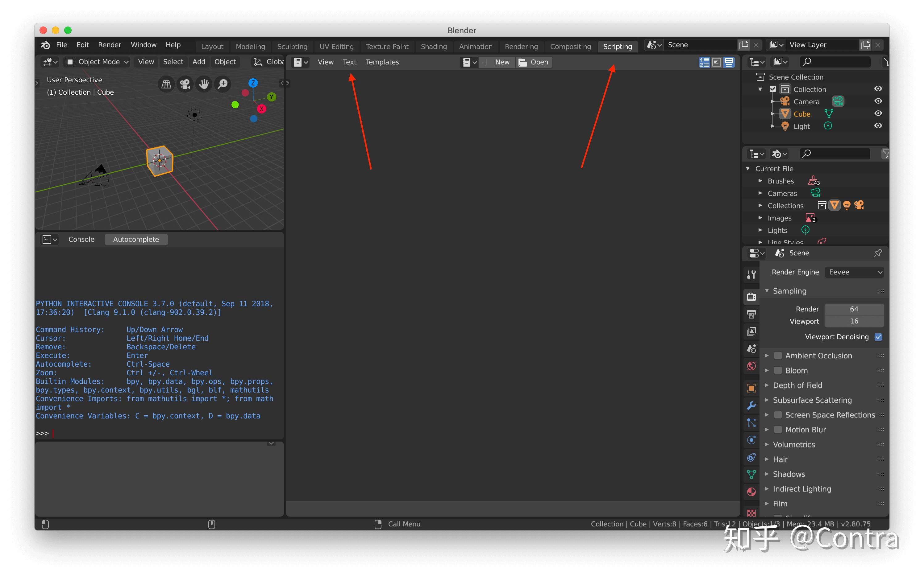Open the Modifiers wrench properties tab
This screenshot has width=924, height=576.
pyautogui.click(x=751, y=405)
